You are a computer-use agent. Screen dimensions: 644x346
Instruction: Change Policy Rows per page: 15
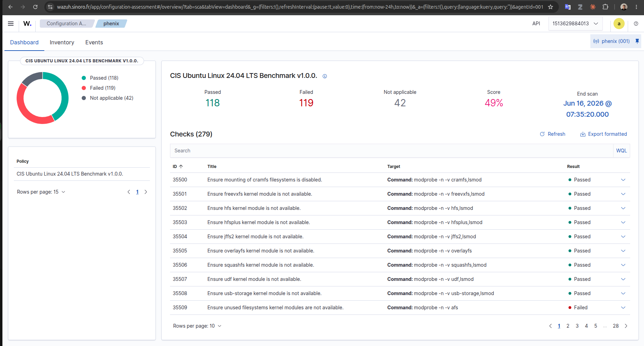coord(41,192)
